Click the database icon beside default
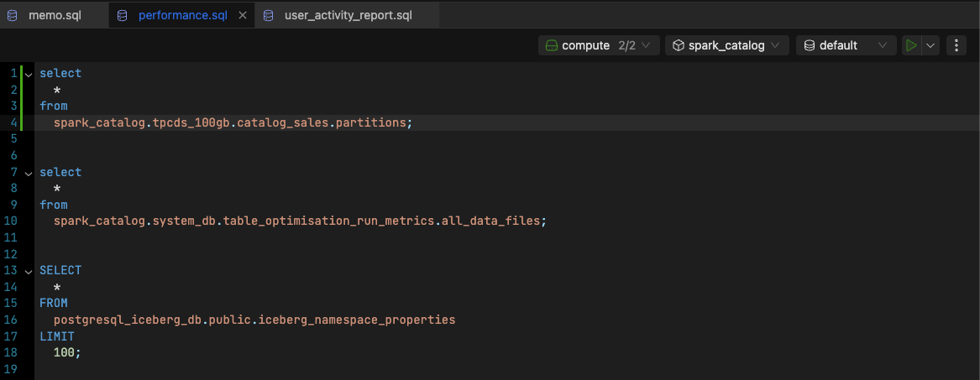 tap(810, 45)
